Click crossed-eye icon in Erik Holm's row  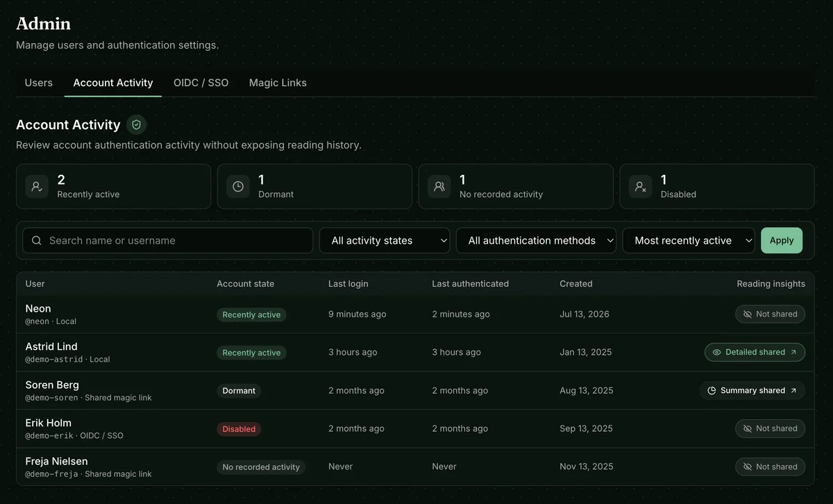click(x=748, y=428)
